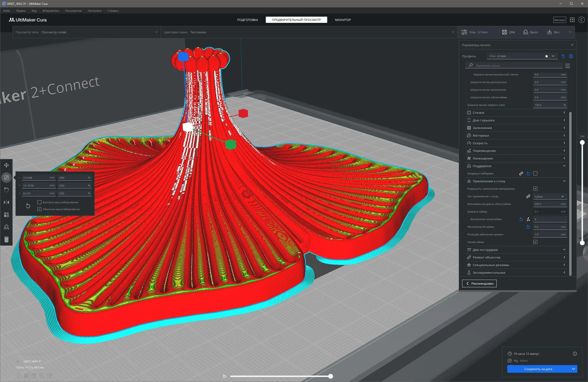Open the Просмотр типа view dropdown

click(86, 32)
